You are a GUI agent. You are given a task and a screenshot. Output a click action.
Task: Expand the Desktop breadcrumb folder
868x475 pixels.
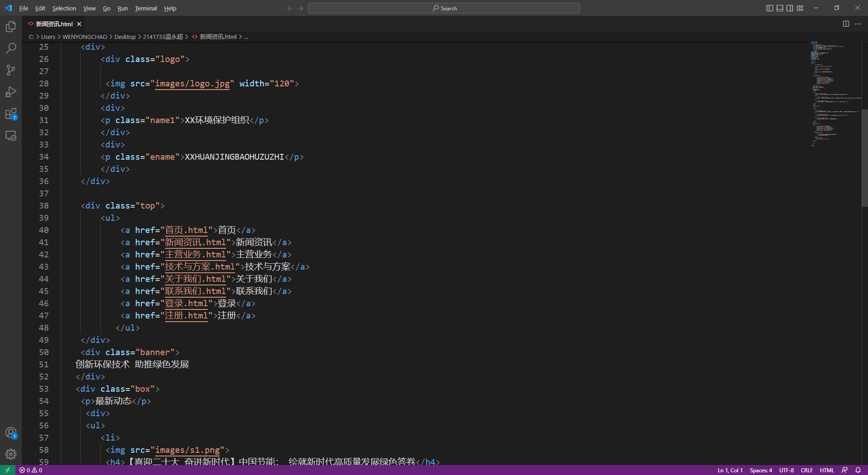(x=125, y=37)
